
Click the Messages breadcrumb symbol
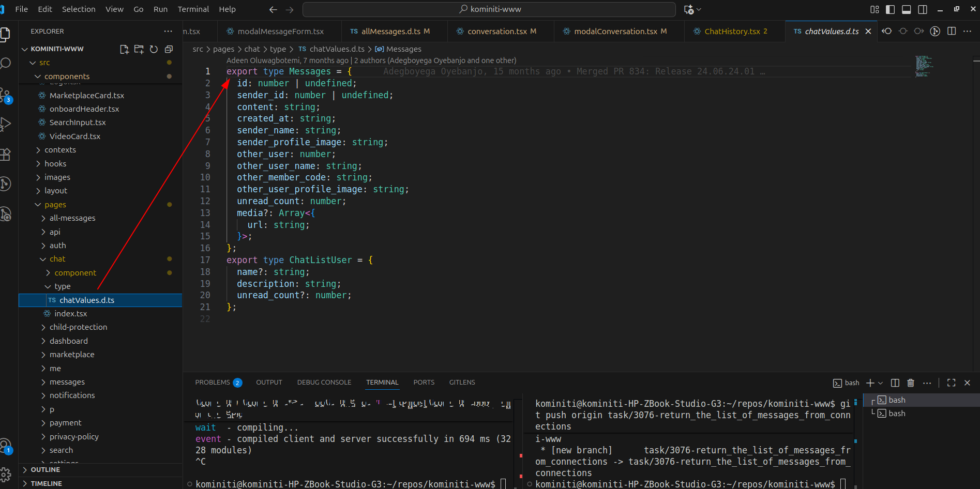tap(403, 49)
